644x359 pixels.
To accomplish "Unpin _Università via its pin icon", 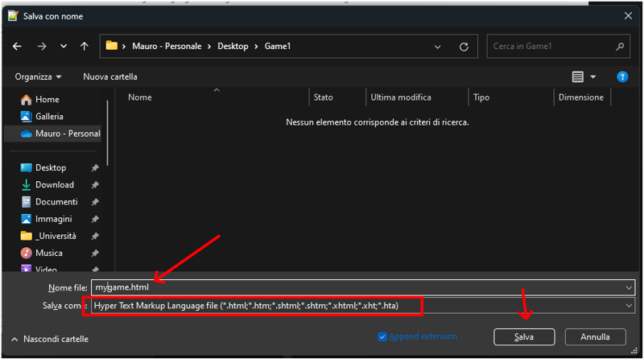I will pos(95,236).
